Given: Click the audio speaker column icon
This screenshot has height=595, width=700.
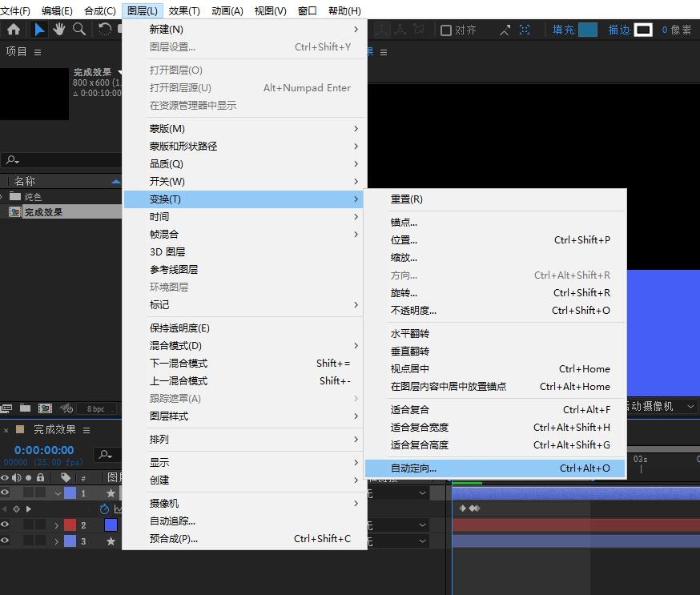Looking at the screenshot, I should pos(17,477).
